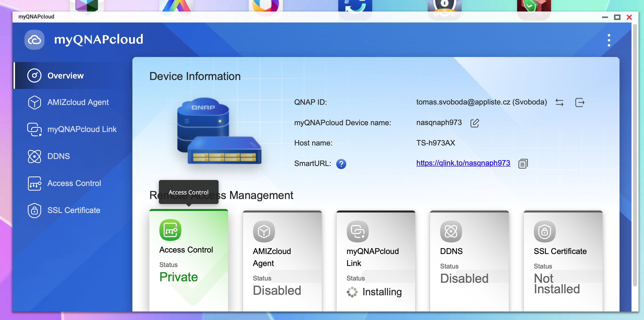Viewport: 644px width, 320px height.
Task: Click the vertical scrollbar on the right
Action: point(635,155)
